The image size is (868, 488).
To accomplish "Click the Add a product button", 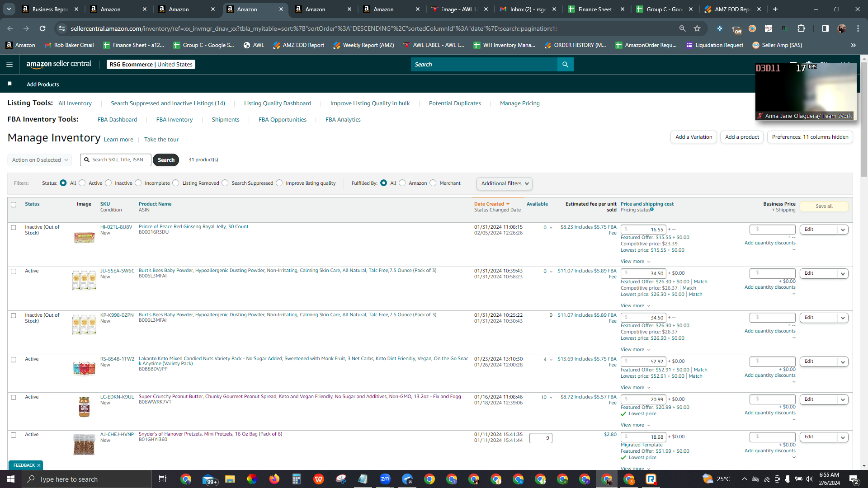I will (742, 137).
